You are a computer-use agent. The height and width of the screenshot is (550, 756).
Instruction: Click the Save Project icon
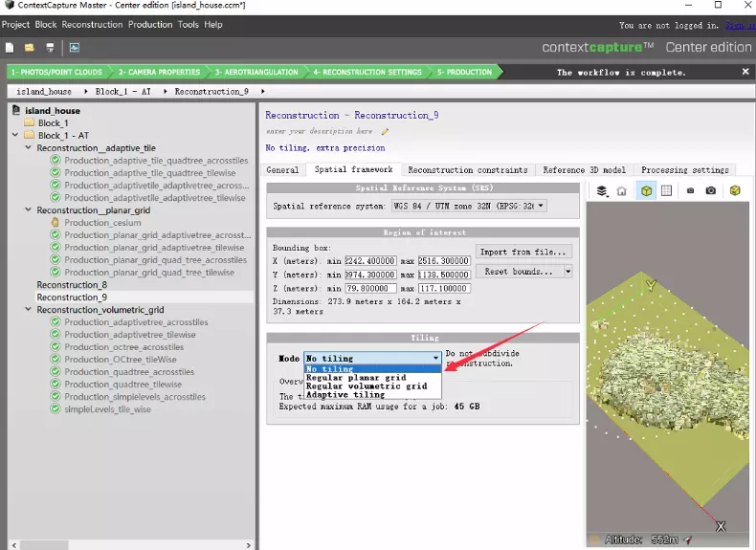(x=50, y=47)
